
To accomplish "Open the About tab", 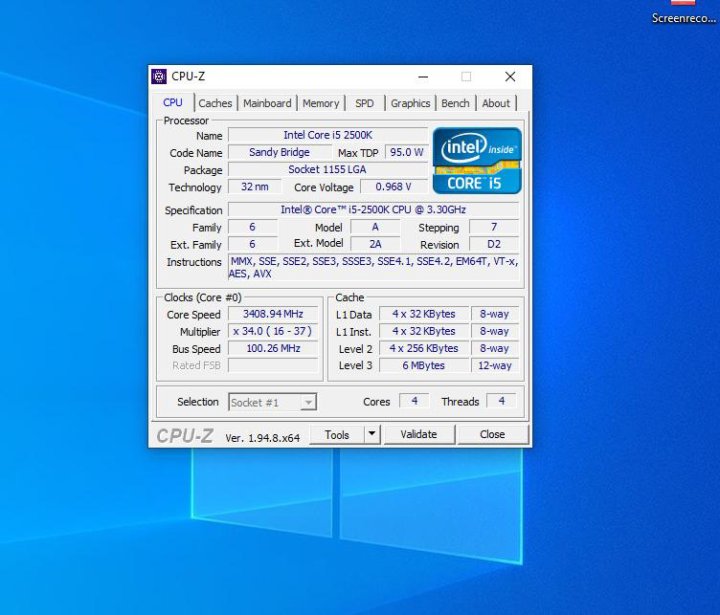I will click(x=496, y=103).
